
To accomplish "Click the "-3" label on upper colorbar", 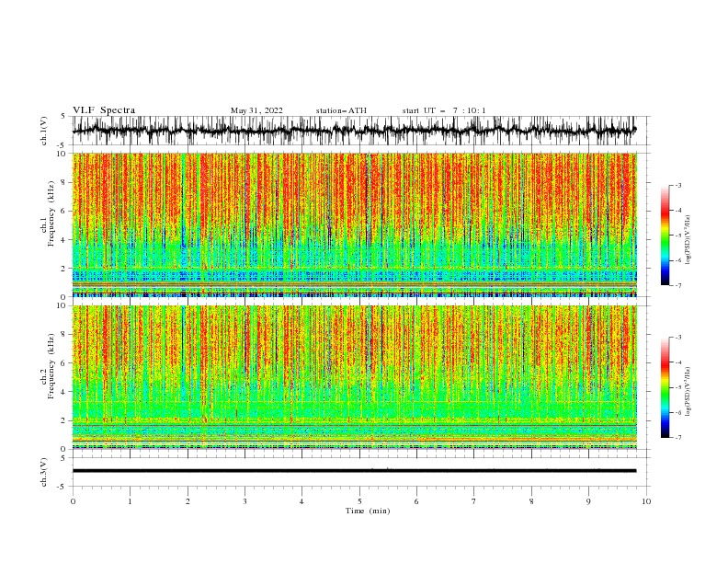I will click(x=678, y=185).
